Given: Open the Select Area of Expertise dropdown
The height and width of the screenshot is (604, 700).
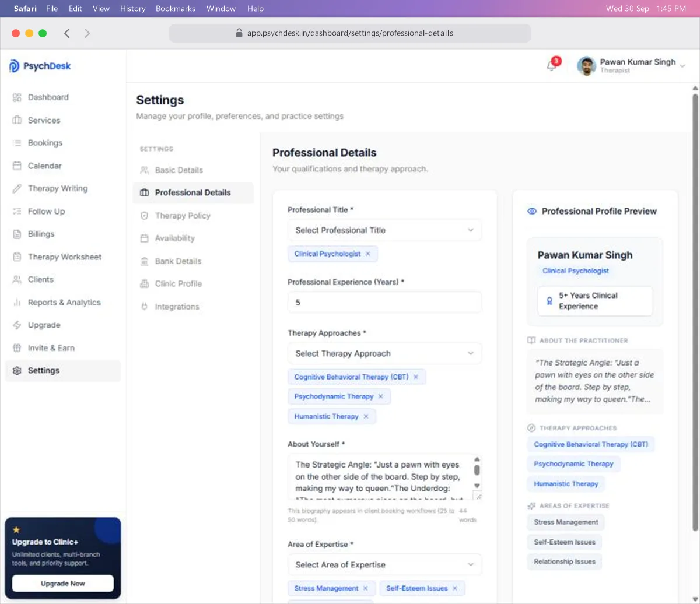Looking at the screenshot, I should click(x=385, y=564).
